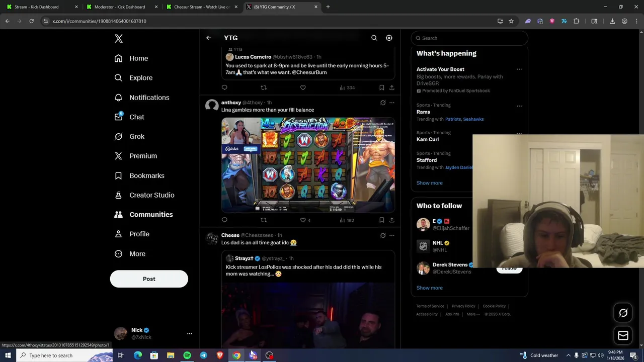The height and width of the screenshot is (362, 644).
Task: Like Lucas Carneiro's post
Action: tap(303, 87)
